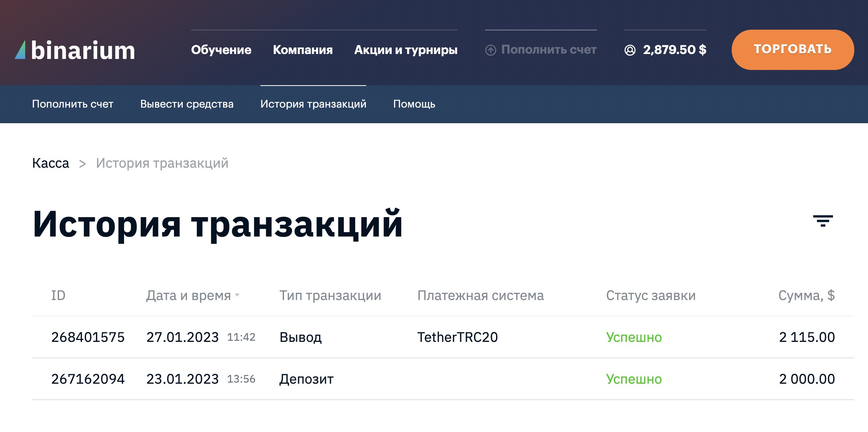The image size is (868, 432).
Task: Click История транзакций breadcrumb text
Action: tap(162, 163)
